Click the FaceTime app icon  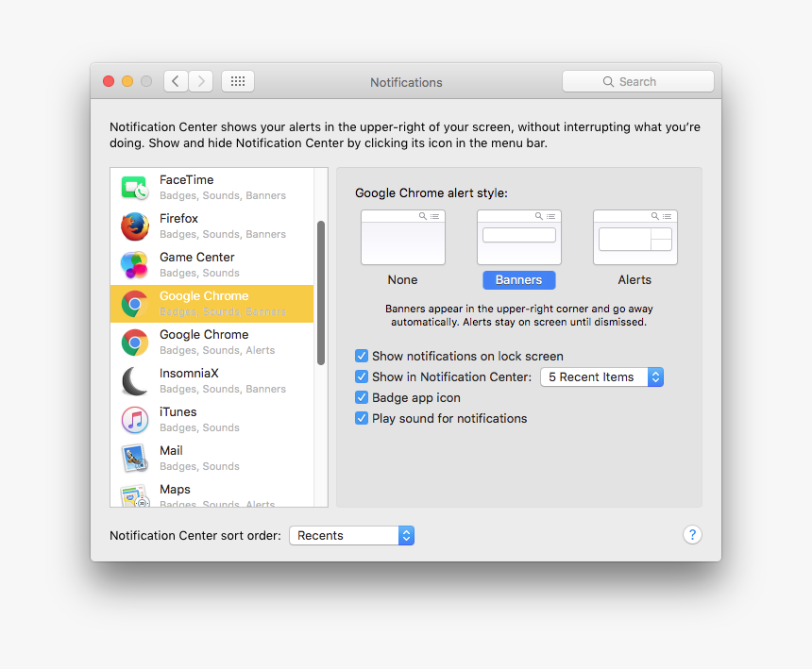coord(135,187)
